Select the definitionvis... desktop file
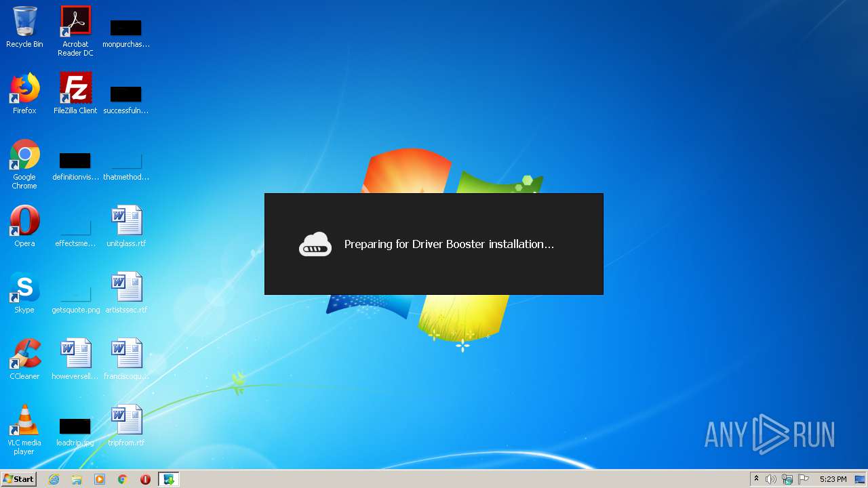 tap(75, 165)
